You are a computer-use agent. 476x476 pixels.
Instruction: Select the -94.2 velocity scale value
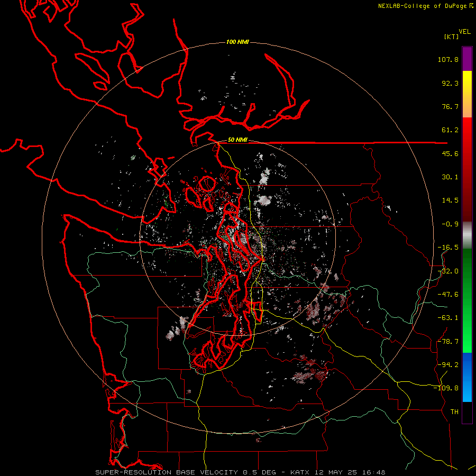tap(448, 365)
